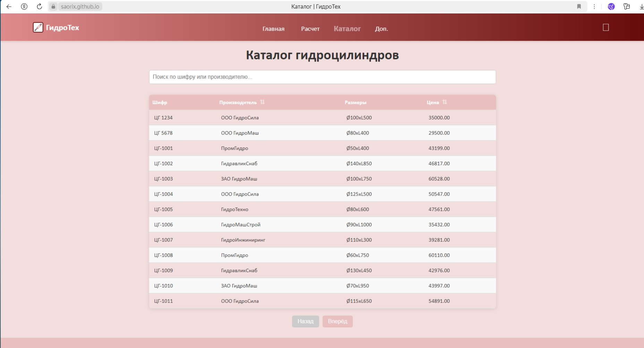Click the ГидроТех logo icon
The image size is (644, 348).
[38, 27]
